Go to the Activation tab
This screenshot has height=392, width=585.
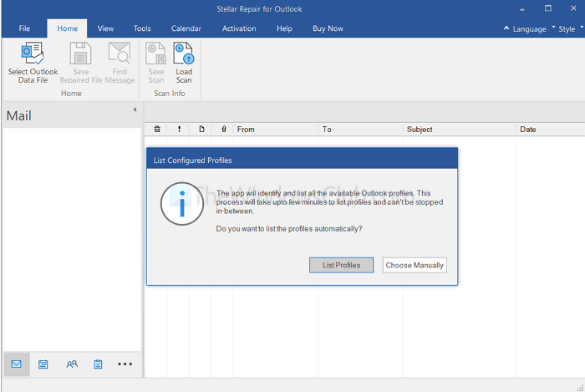click(x=239, y=28)
